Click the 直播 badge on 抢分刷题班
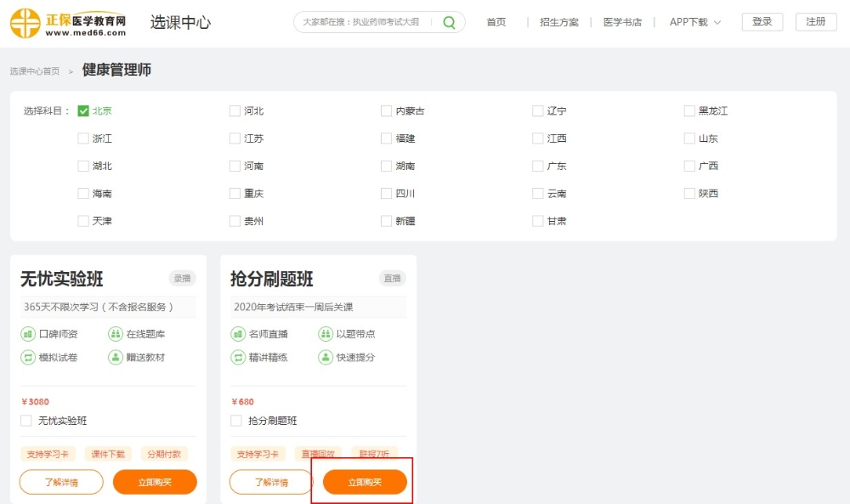This screenshot has width=850, height=504. [x=391, y=278]
